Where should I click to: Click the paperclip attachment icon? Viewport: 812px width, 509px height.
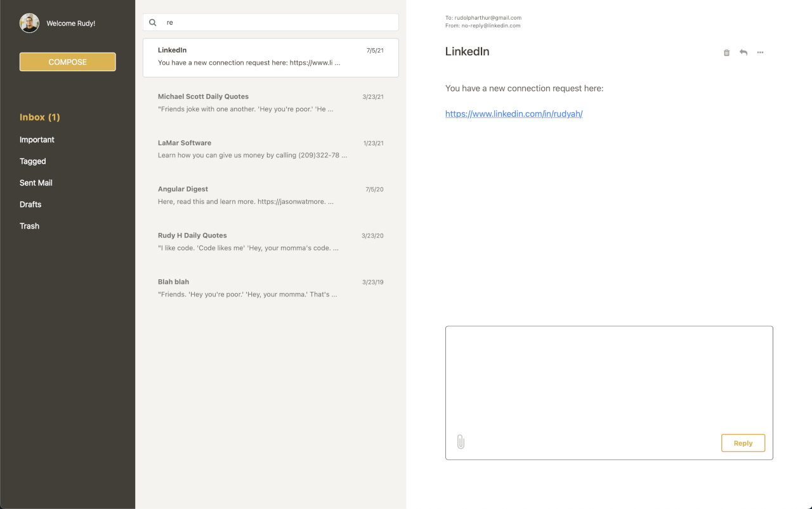click(x=461, y=441)
